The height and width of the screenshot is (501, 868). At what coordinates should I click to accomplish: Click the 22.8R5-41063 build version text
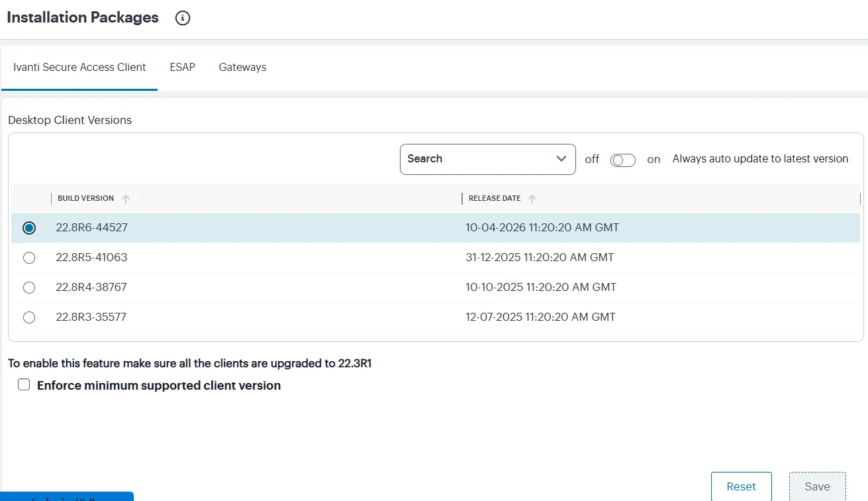click(x=91, y=257)
